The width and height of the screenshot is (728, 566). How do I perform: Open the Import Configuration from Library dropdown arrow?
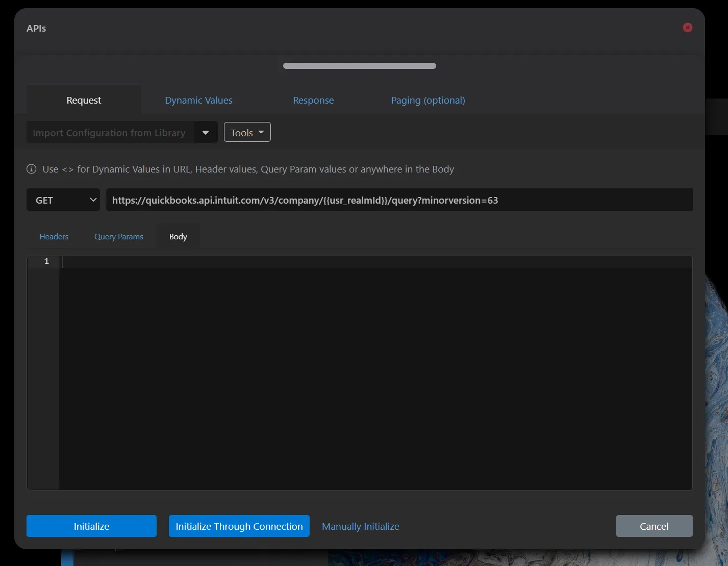pos(206,133)
